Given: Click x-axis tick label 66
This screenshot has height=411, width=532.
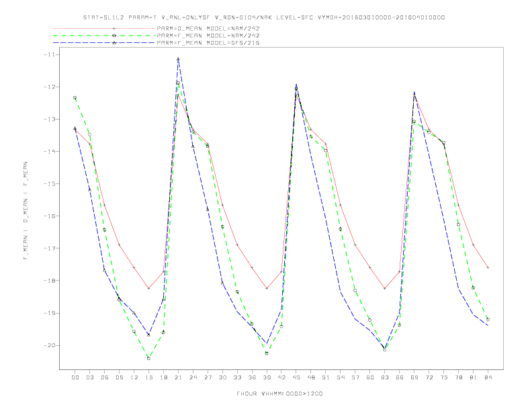Looking at the screenshot, I should coord(400,377).
